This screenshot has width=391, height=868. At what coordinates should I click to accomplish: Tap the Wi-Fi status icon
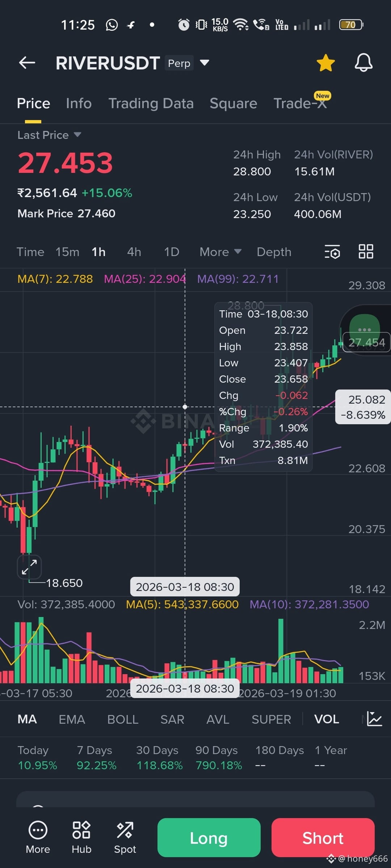(x=240, y=25)
